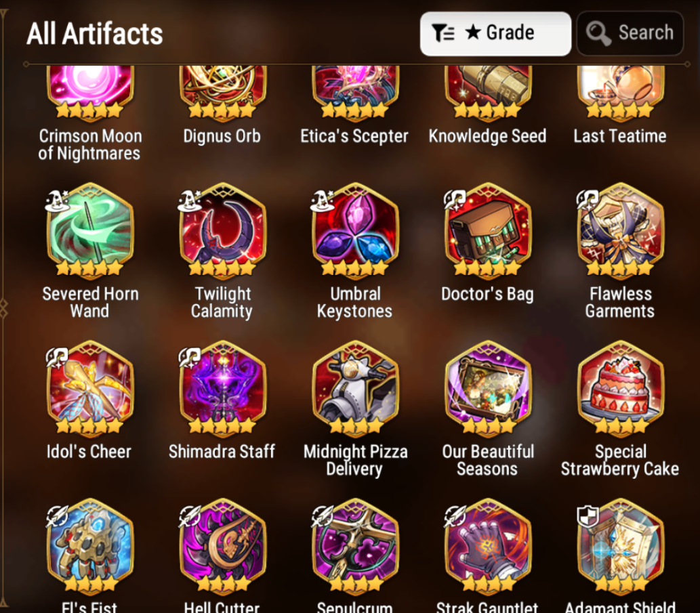The height and width of the screenshot is (613, 700).
Task: Choose the Doctor's Bag artifact
Action: pyautogui.click(x=487, y=231)
